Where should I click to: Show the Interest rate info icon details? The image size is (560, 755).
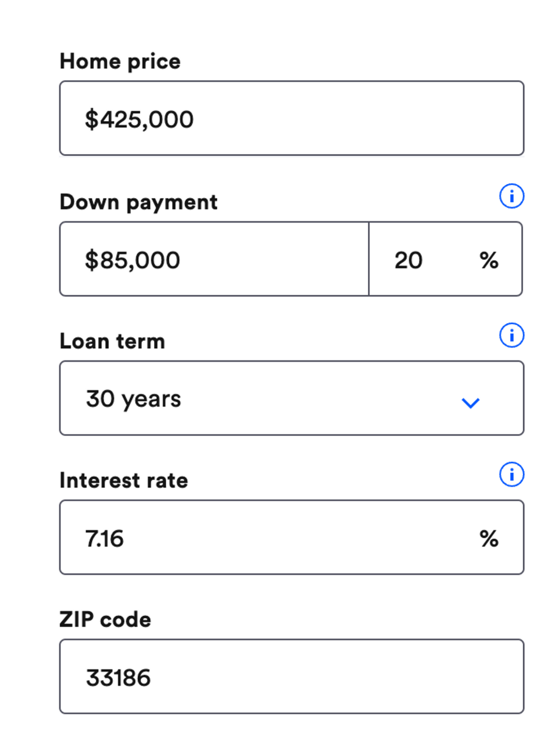512,474
